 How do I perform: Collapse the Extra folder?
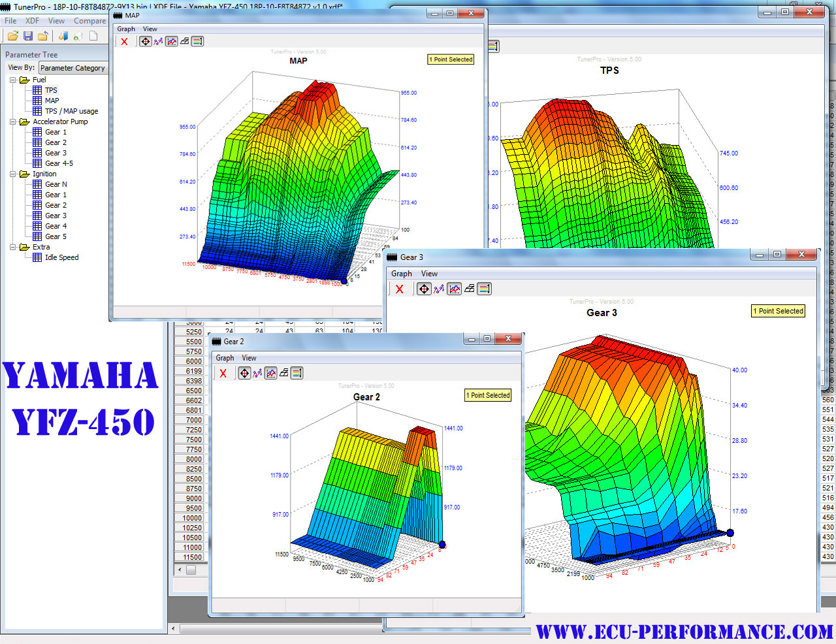click(12, 247)
